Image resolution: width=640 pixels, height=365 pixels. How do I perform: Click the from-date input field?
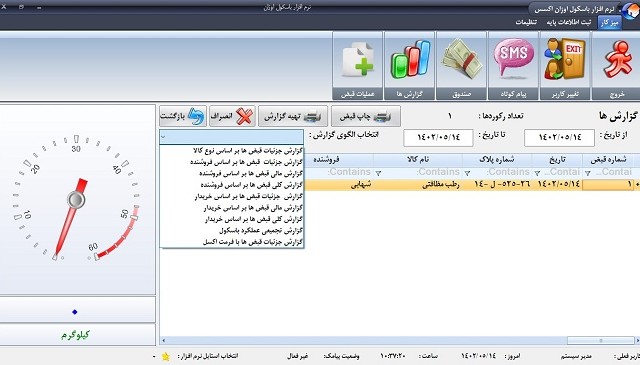click(559, 138)
